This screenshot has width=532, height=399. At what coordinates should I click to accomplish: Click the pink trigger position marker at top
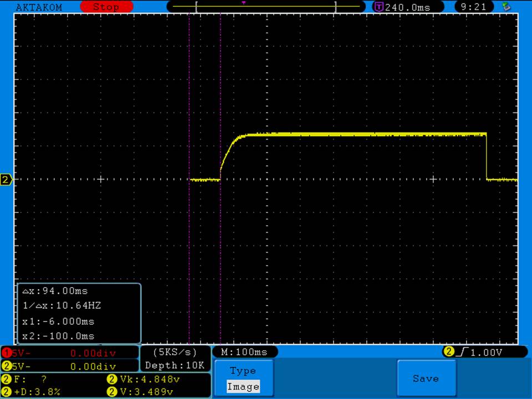click(244, 3)
